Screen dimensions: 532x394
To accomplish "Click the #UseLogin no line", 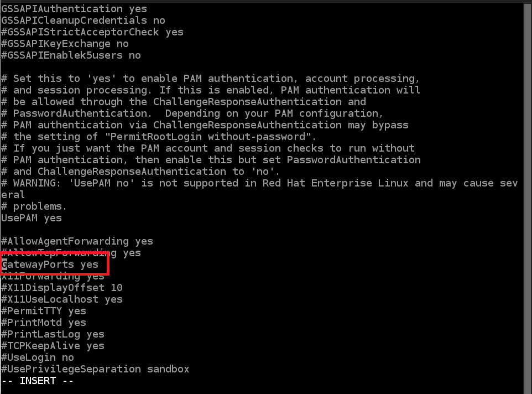I will pos(38,357).
